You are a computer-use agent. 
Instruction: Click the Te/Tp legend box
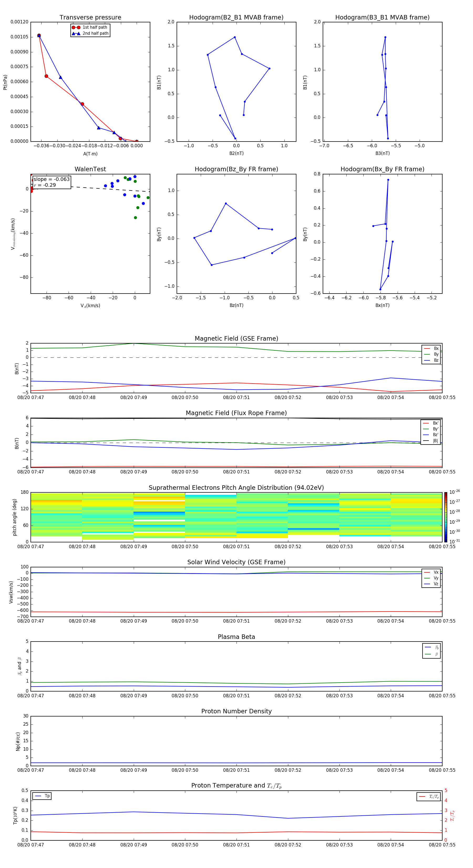428,796
